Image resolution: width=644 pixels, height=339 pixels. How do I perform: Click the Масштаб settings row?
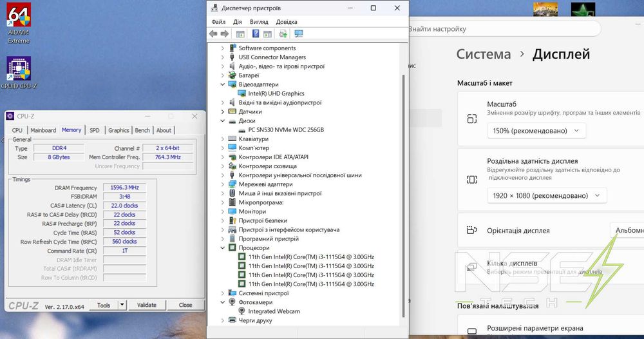pyautogui.click(x=551, y=119)
